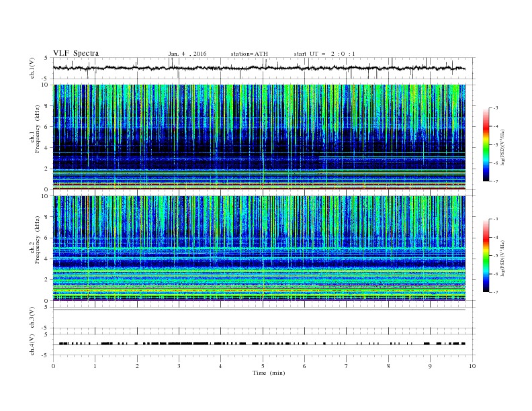Click the "8" kHz tick on ch.1 spectrogram
Viewport: 532px width, 411px height.
(x=46, y=106)
